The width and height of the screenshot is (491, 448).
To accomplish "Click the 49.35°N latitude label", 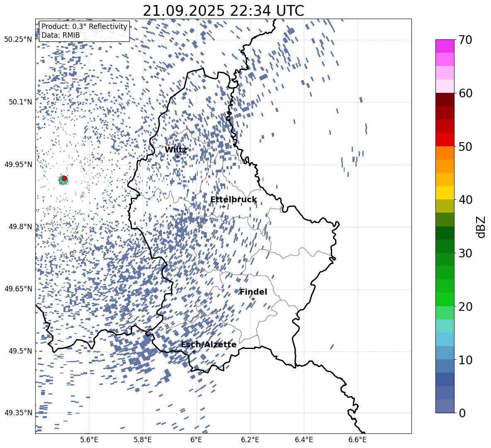I will pos(18,413).
